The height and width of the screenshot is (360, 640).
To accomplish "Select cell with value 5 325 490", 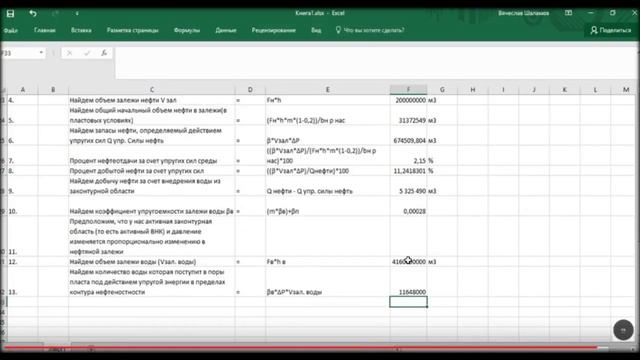I will pyautogui.click(x=408, y=186).
